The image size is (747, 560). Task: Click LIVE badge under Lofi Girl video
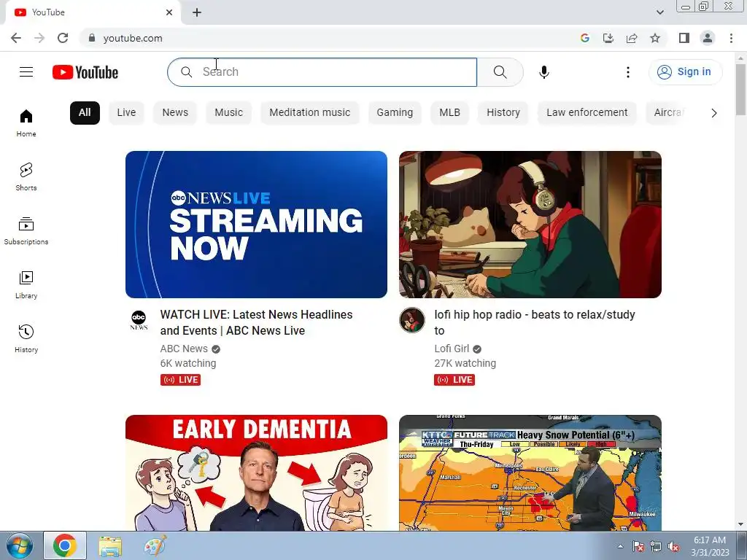coord(454,379)
